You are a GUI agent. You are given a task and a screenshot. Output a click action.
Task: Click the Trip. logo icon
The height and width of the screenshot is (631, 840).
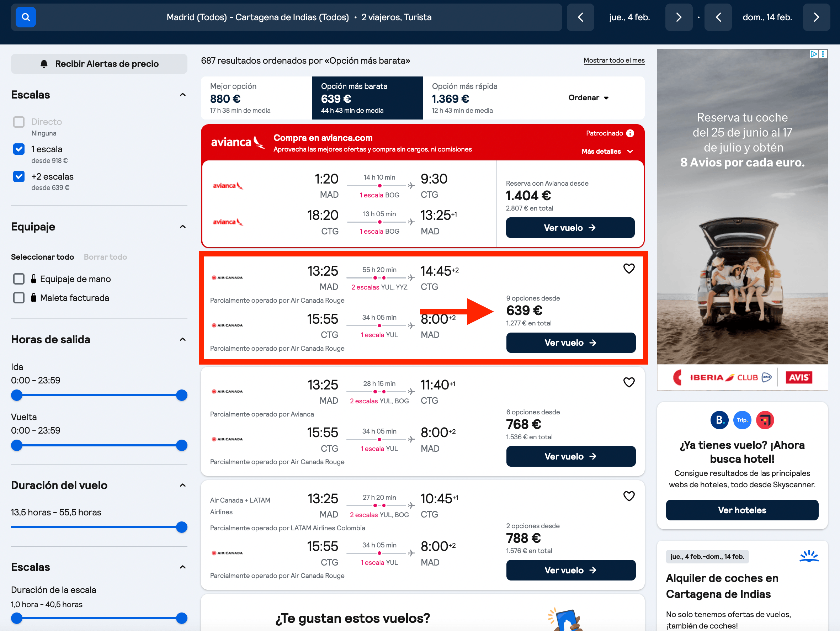[742, 420]
